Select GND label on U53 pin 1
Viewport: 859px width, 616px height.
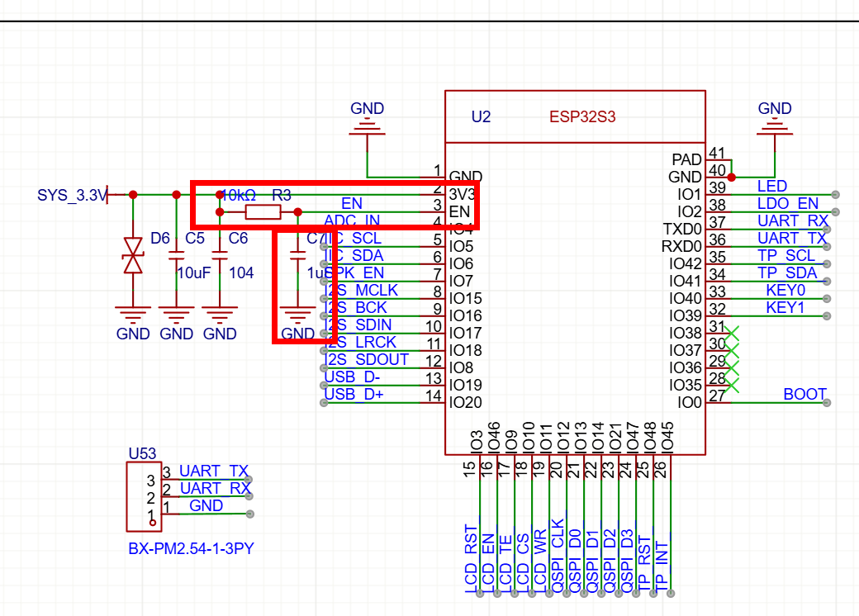pos(206,505)
